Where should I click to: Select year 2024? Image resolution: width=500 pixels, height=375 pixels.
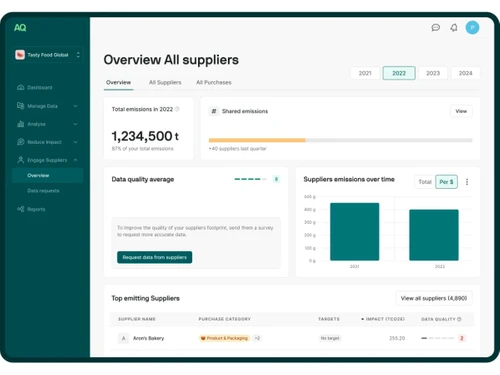[465, 73]
